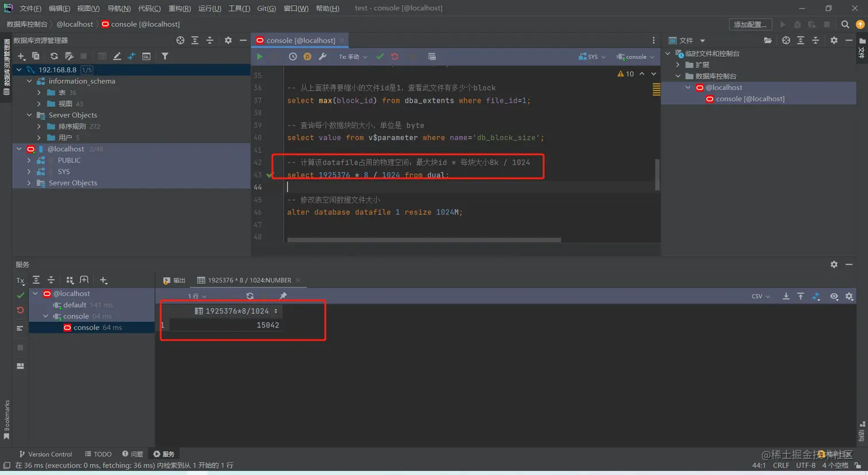Commit transaction with green checkmark in editor toolbar
Screen dimensions: 868x475
click(x=380, y=57)
